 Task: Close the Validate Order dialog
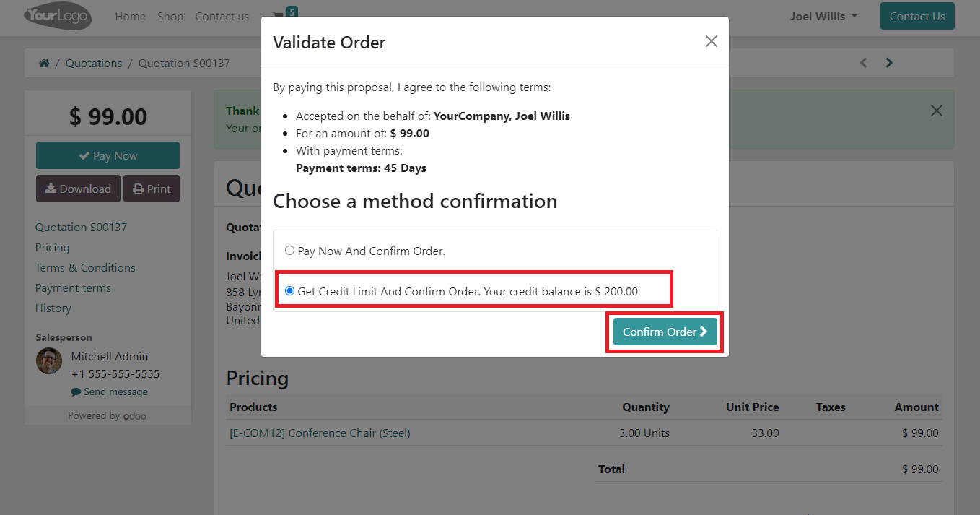[x=711, y=42]
